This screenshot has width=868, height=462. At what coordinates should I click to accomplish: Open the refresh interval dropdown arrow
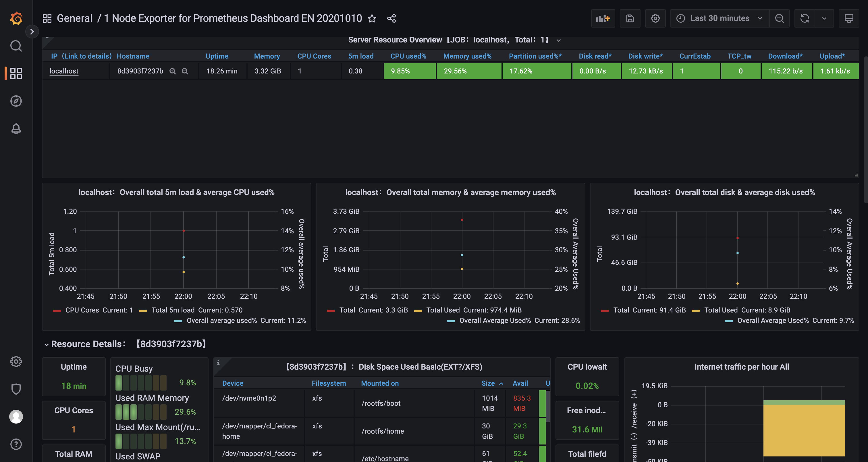tap(824, 18)
